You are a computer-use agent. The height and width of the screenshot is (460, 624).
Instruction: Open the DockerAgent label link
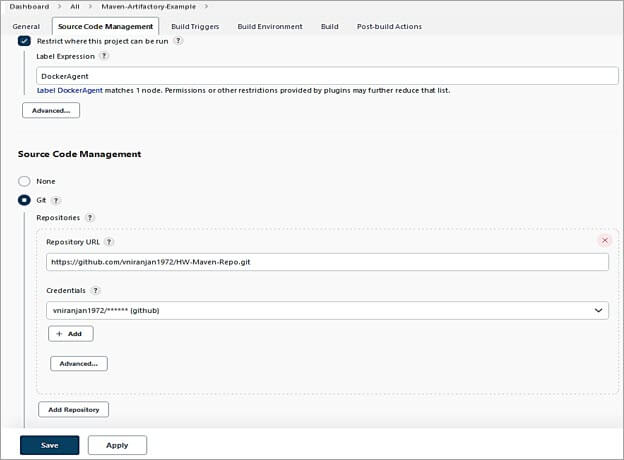pos(78,90)
